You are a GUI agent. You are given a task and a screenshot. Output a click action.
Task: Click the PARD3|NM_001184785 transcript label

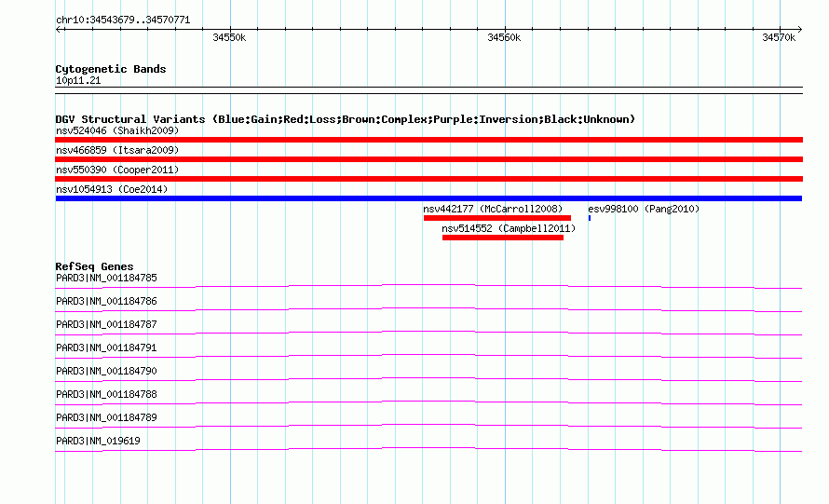pos(106,278)
